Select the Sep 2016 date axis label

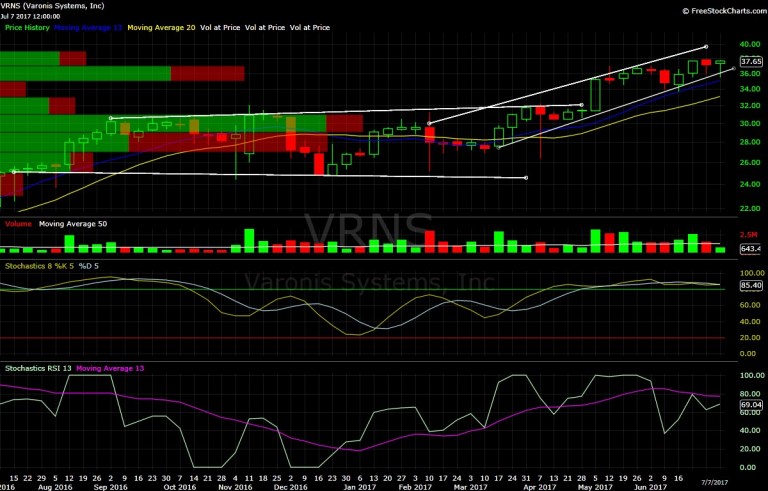point(111,487)
